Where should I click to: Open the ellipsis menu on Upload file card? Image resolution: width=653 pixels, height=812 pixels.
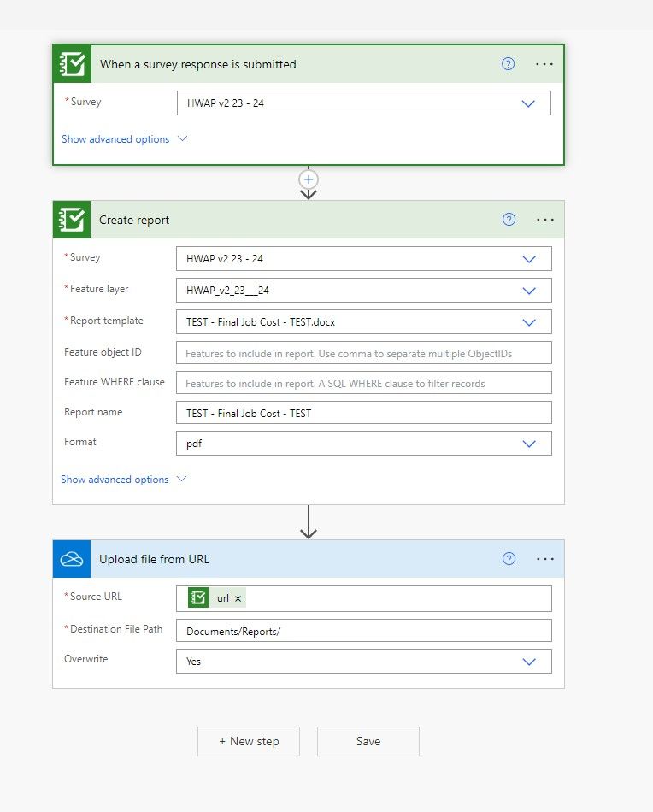click(x=545, y=559)
